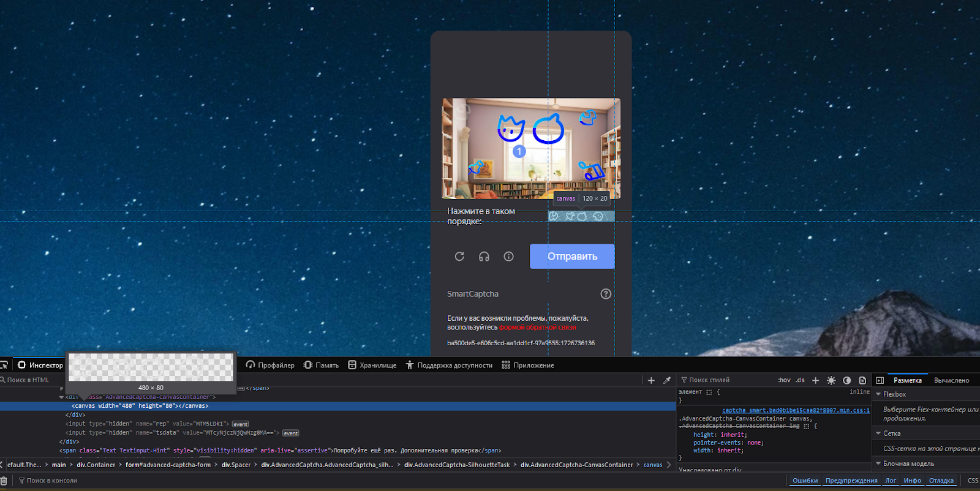Image resolution: width=980 pixels, height=491 pixels.
Task: Open SmartCaptcha help question-mark icon
Action: (x=606, y=294)
